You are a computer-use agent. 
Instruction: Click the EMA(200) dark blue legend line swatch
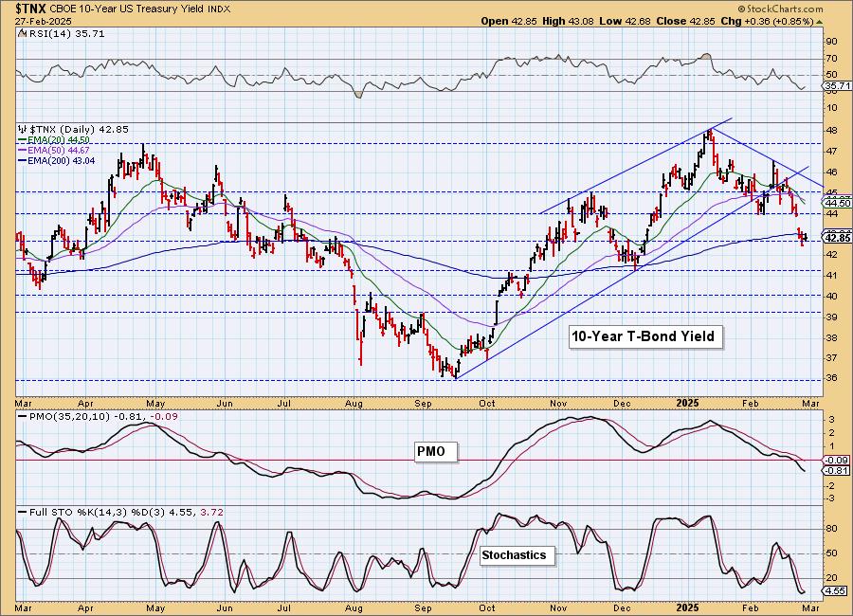click(x=23, y=160)
